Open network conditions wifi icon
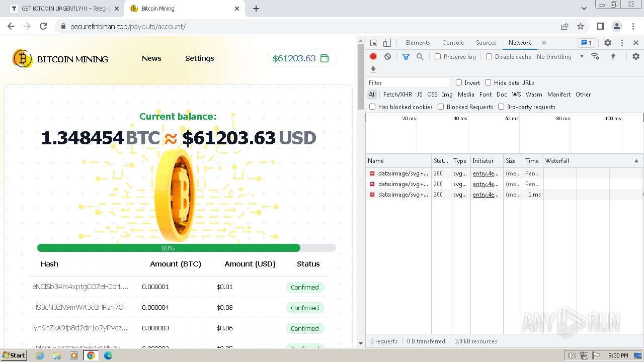 click(x=595, y=56)
